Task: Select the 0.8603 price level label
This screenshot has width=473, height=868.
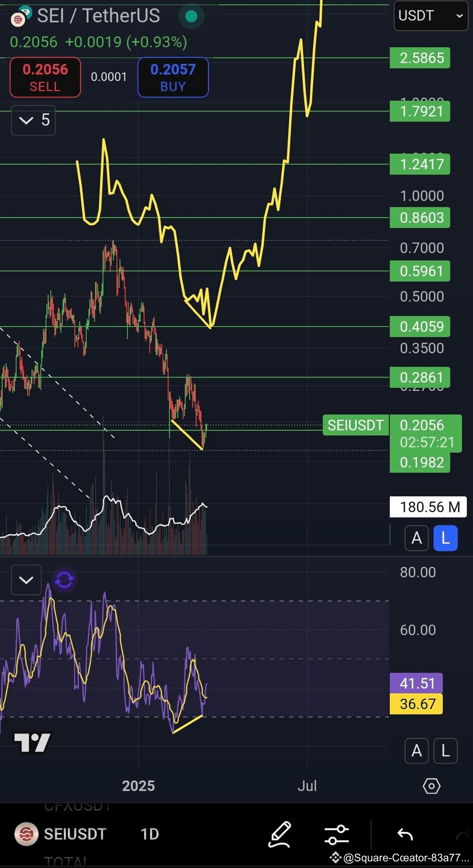Action: pos(420,218)
